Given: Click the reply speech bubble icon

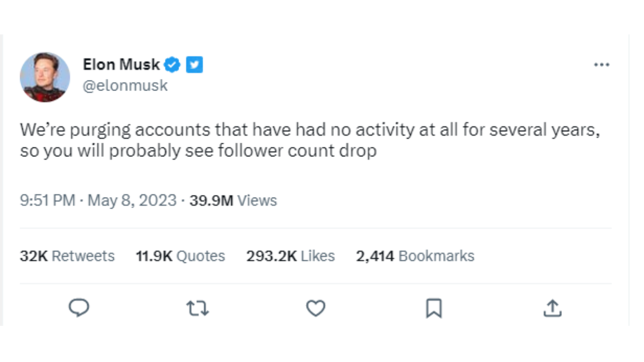Looking at the screenshot, I should coord(79,307).
